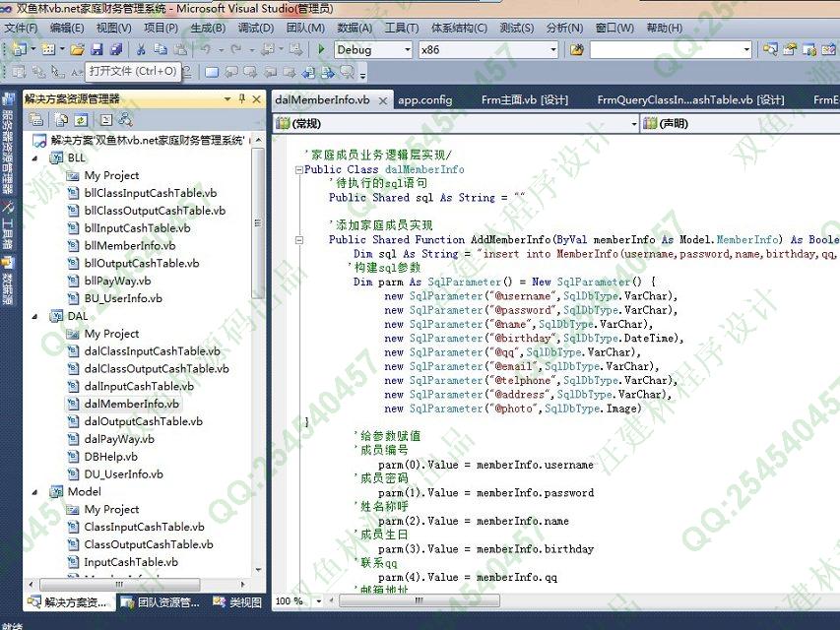Click the Undo arrow icon
The width and height of the screenshot is (840, 630).
coord(206,50)
